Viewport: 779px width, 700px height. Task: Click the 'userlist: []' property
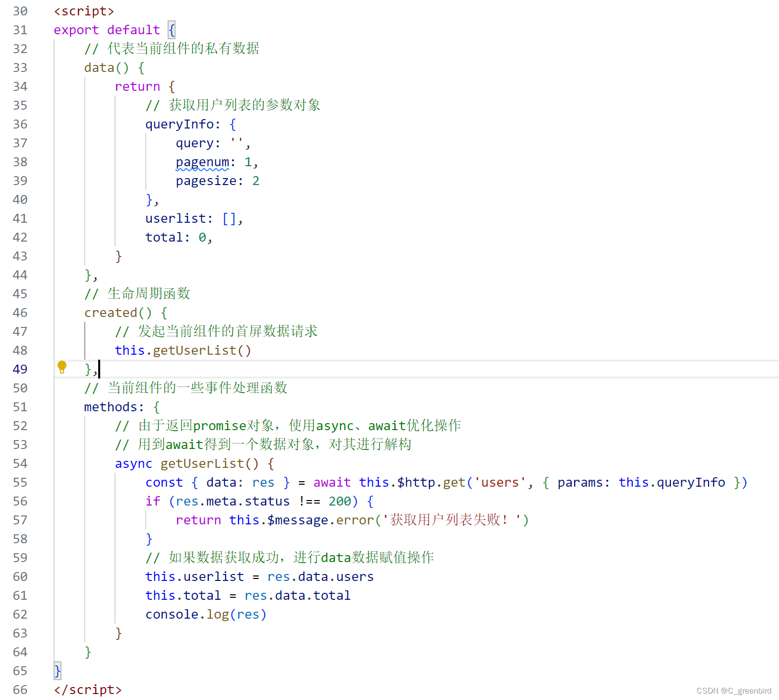(x=191, y=218)
